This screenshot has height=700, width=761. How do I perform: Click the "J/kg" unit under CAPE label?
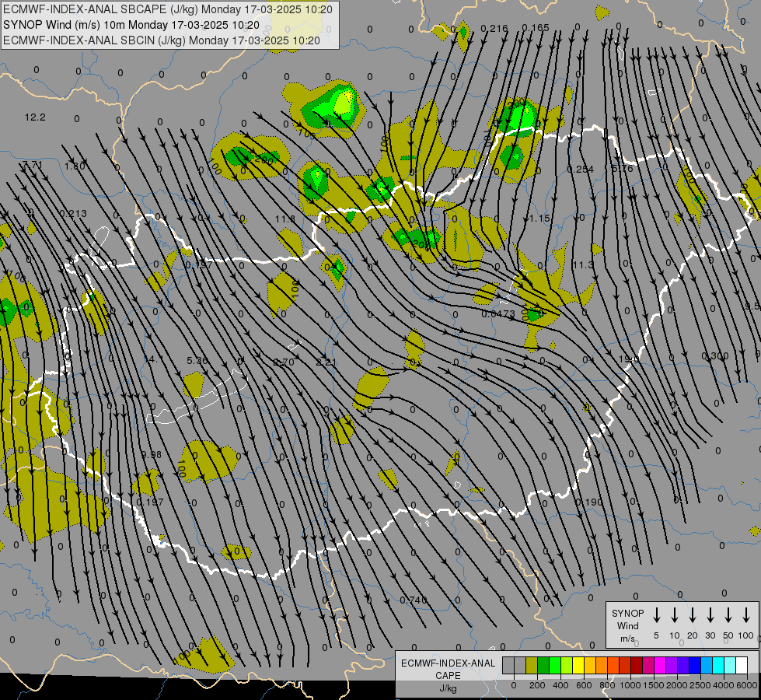click(x=448, y=688)
